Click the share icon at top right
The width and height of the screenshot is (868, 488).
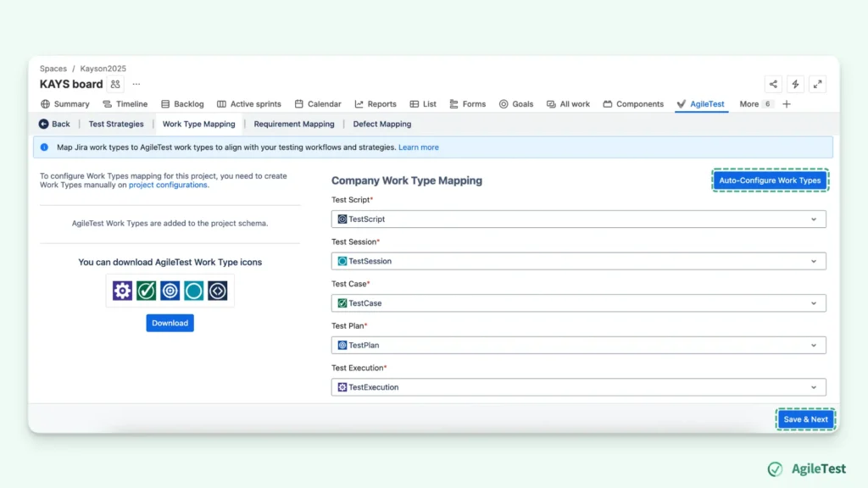pyautogui.click(x=773, y=84)
